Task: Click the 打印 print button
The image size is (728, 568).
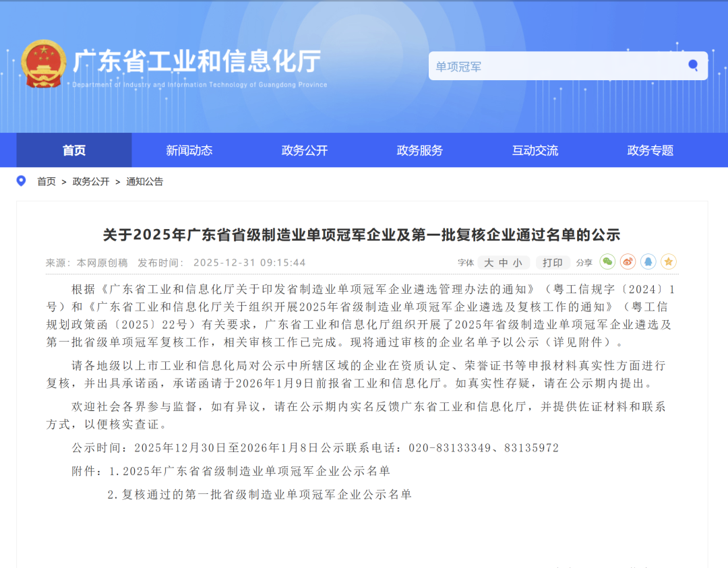Action: 553,263
